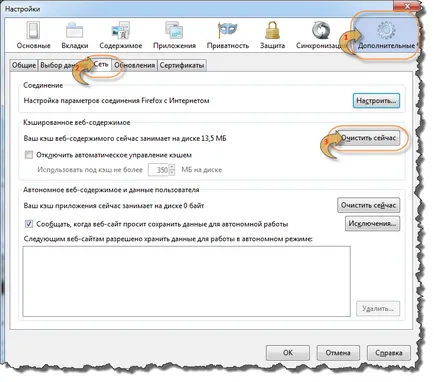Click the text Настройка параметров соединения Firefox

pos(116,101)
